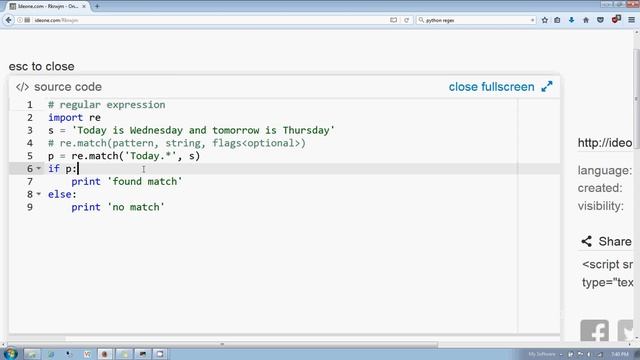
Task: Open the first taskbar application icon after the Start button
Action: (x=32, y=354)
